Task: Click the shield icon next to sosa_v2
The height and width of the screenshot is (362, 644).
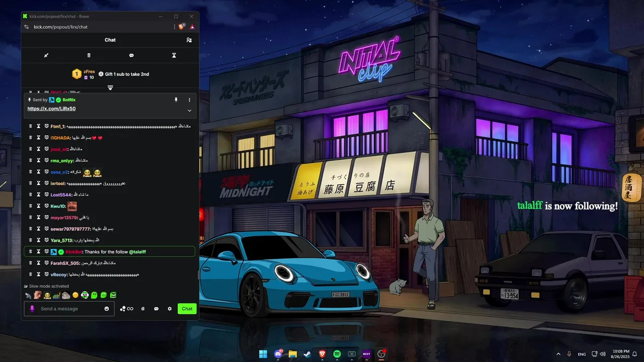Action: tap(46, 172)
